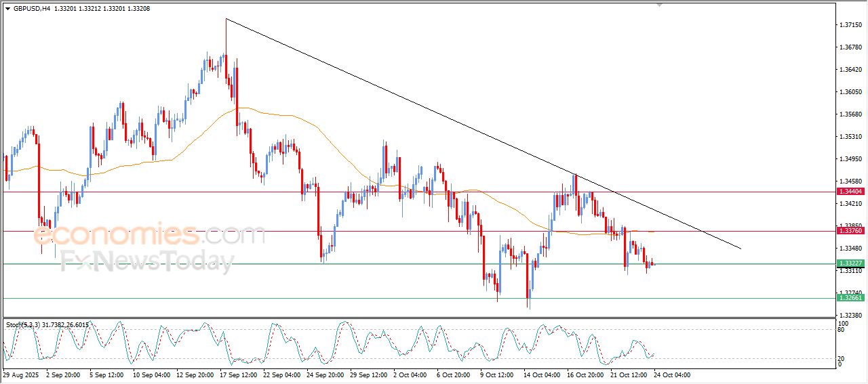Click the 20 level on stochastic scale
Screen dimensions: 868x384
[x=842, y=358]
